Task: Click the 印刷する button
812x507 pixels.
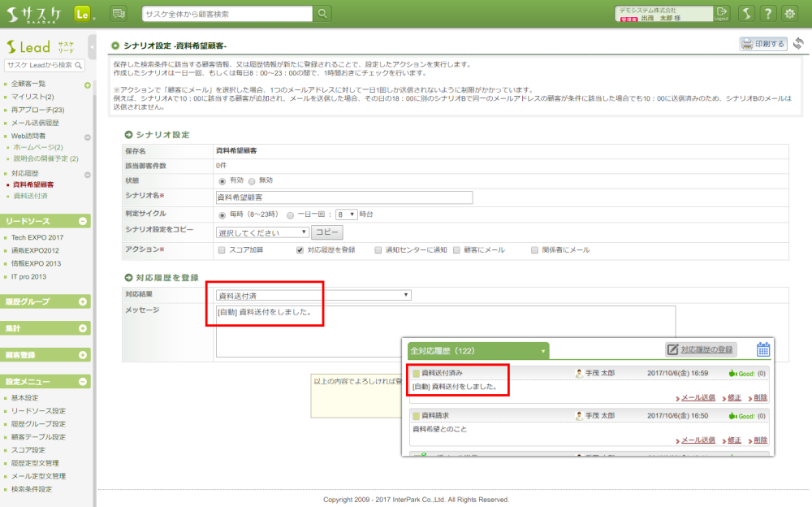Action: coord(763,44)
